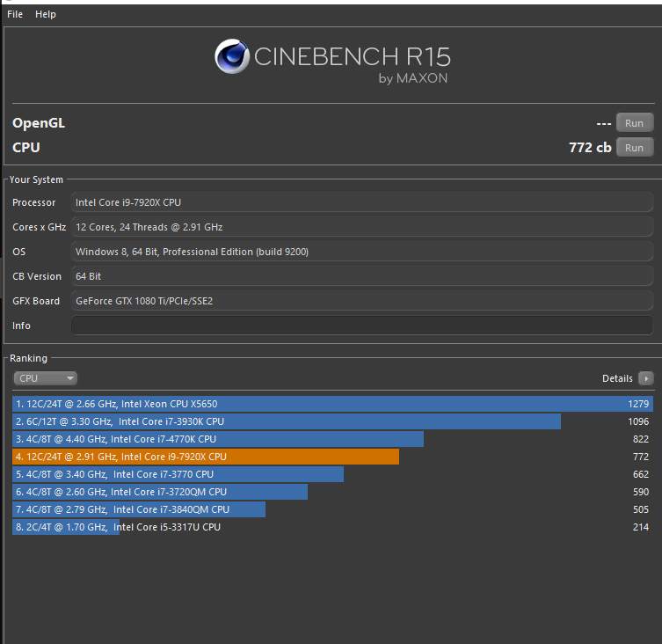Click the Processor label
The height and width of the screenshot is (644, 662).
[33, 202]
